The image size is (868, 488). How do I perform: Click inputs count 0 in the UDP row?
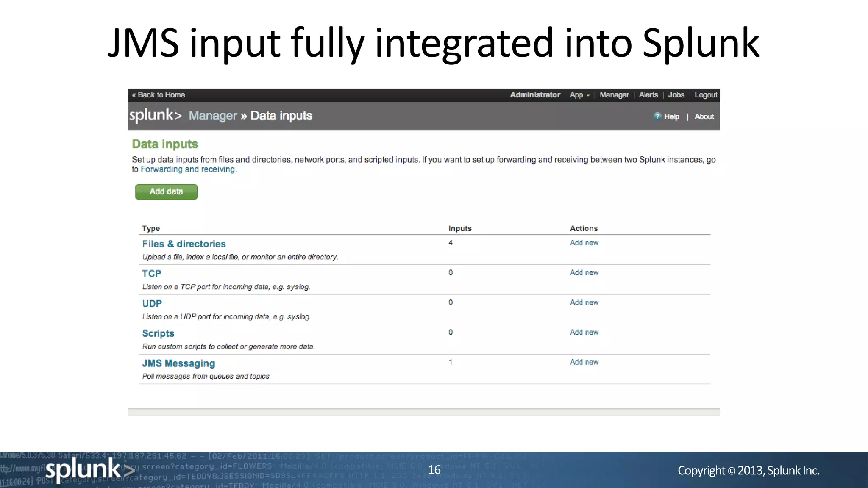pyautogui.click(x=451, y=302)
